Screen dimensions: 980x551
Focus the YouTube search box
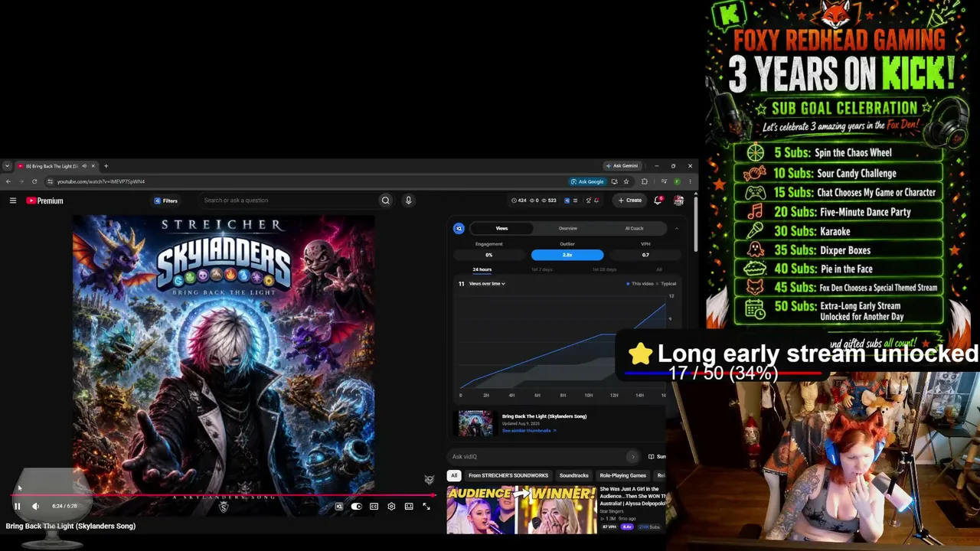pos(287,201)
